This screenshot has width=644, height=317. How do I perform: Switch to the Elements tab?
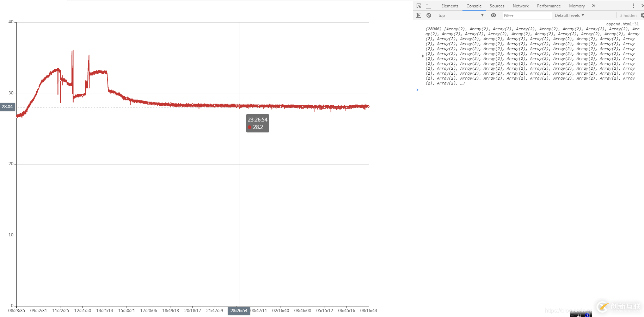[450, 6]
